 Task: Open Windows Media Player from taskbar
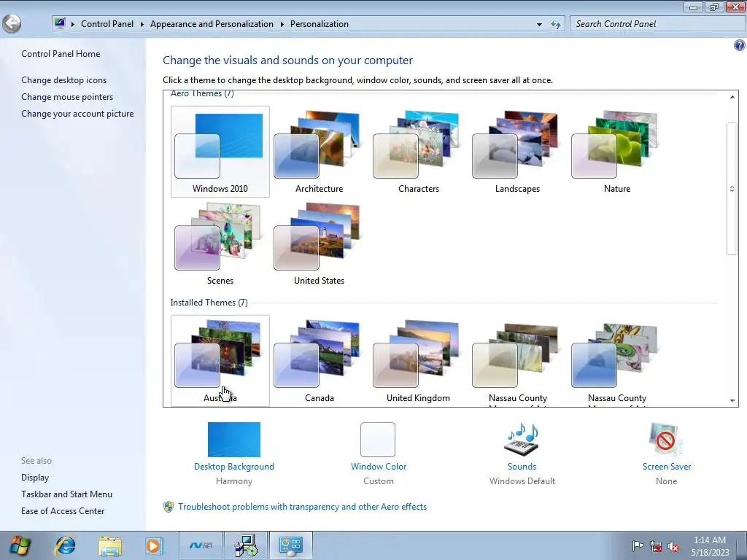click(155, 545)
